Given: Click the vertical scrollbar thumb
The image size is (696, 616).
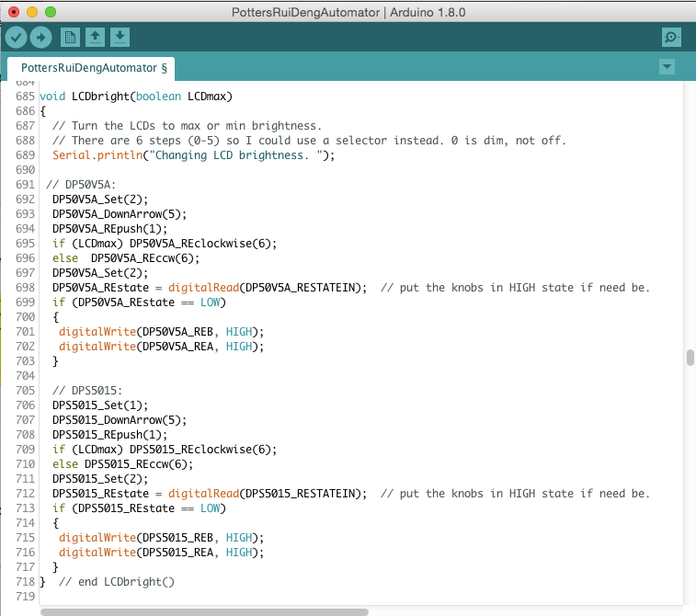Looking at the screenshot, I should 690,358.
